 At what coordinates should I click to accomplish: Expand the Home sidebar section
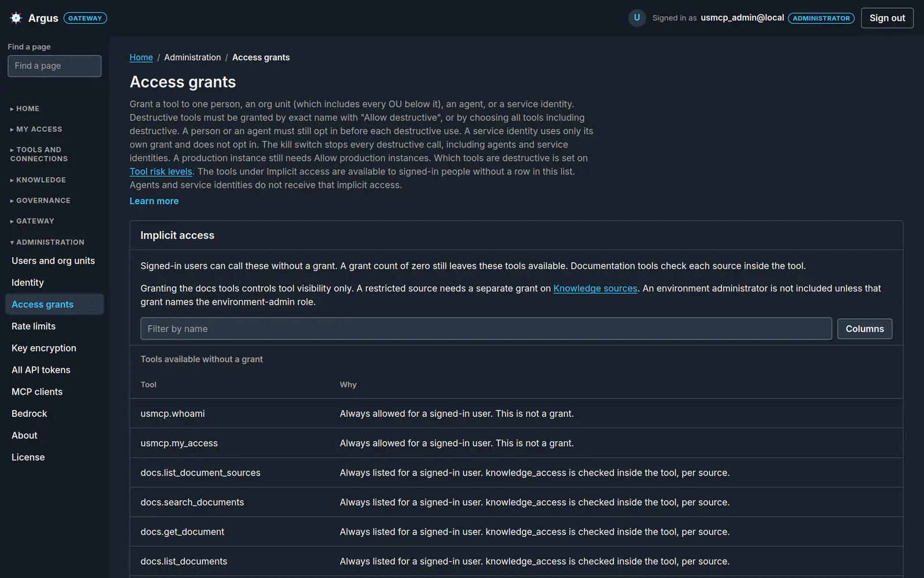point(25,109)
